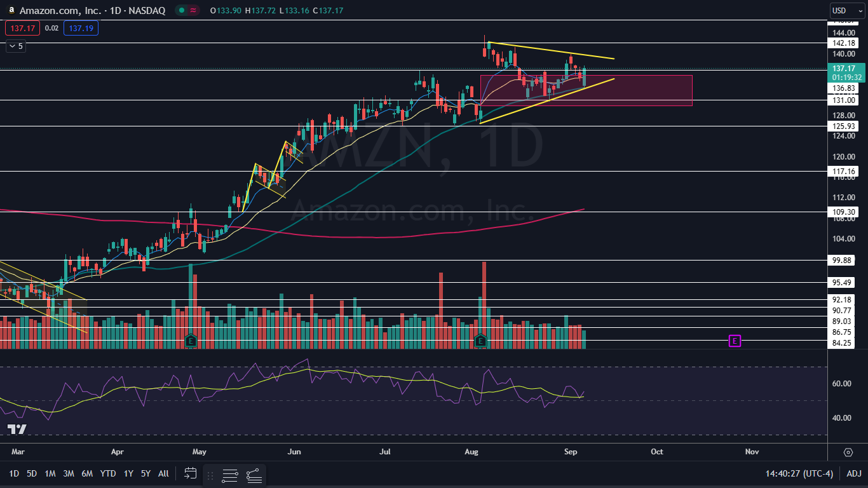Click the purple upcoming earnings 'E' marker in October
Screen dimensions: 868x488
735,341
